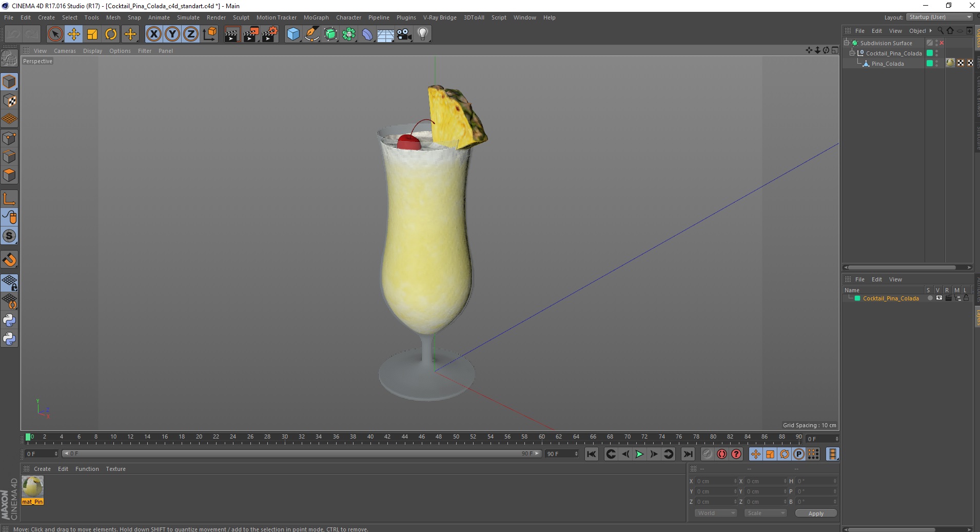Open the MoGraph menu
Image resolution: width=980 pixels, height=532 pixels.
point(316,17)
